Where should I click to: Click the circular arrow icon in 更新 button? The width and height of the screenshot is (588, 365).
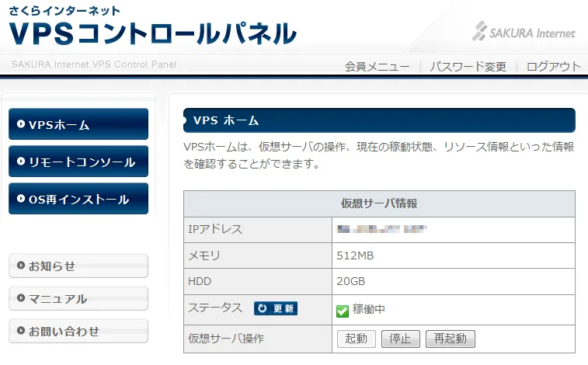[262, 308]
